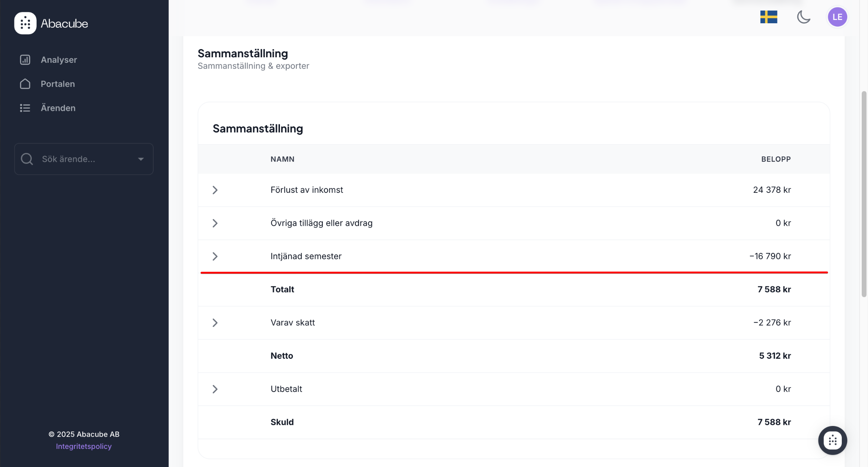This screenshot has width=868, height=467.
Task: Click the Analyser chart icon
Action: 25,59
